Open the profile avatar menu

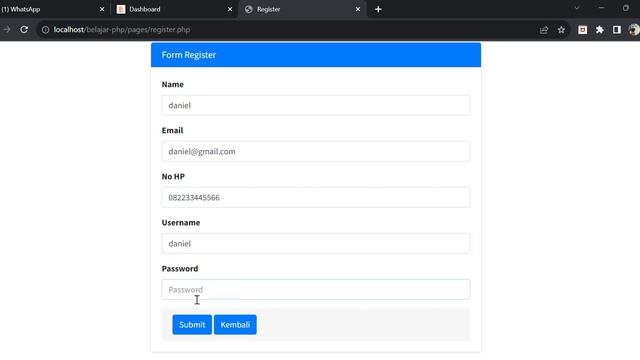pyautogui.click(x=634, y=29)
